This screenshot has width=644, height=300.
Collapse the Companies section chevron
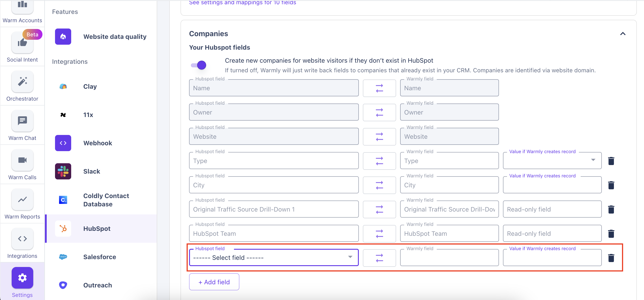(622, 34)
